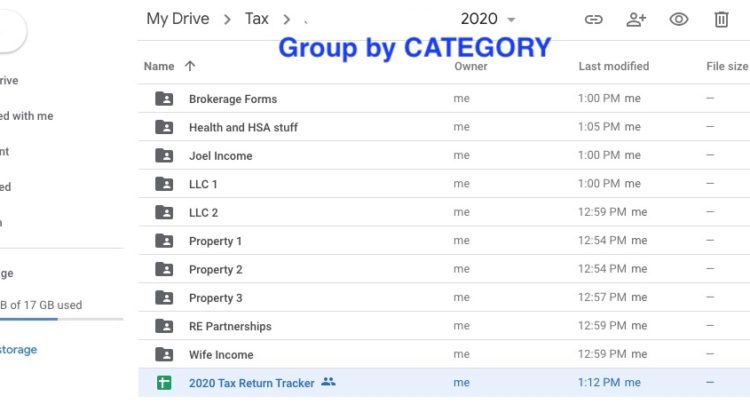
Task: Click the preview eye icon
Action: point(679,19)
